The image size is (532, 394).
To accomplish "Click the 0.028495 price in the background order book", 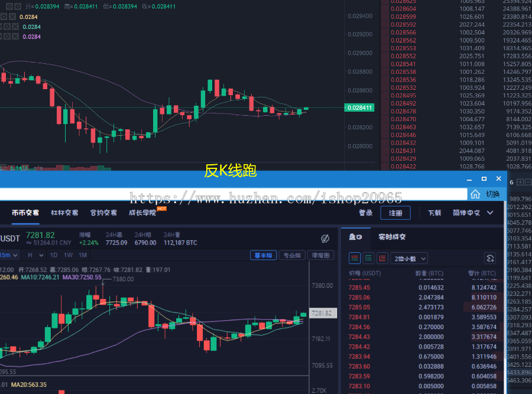I will click(403, 96).
